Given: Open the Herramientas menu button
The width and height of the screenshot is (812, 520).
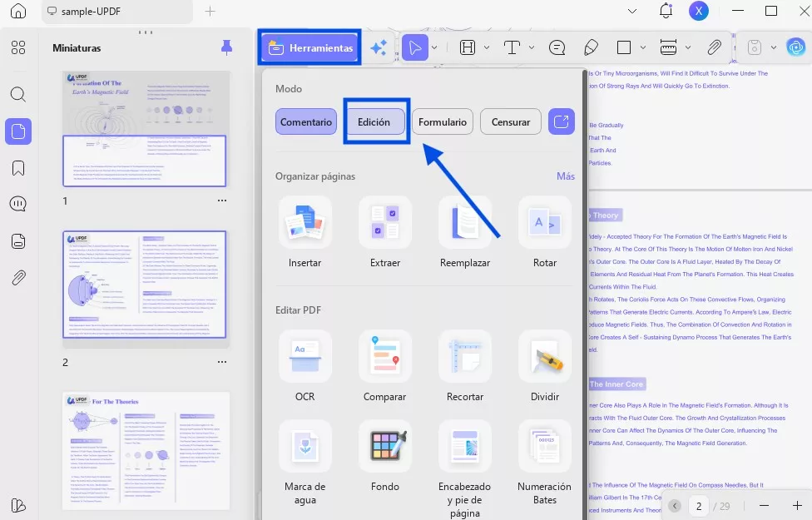Looking at the screenshot, I should tap(309, 47).
